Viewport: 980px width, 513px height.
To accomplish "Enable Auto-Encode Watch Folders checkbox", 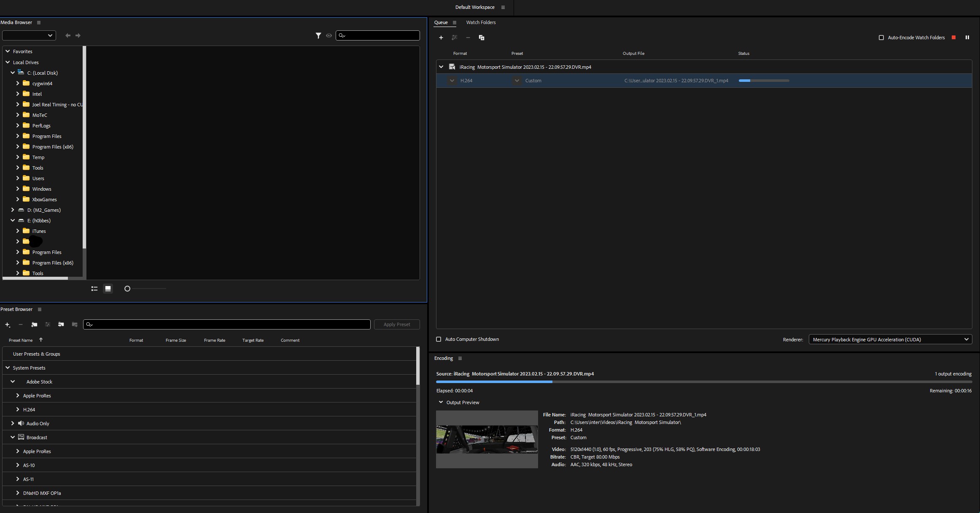I will pos(881,38).
